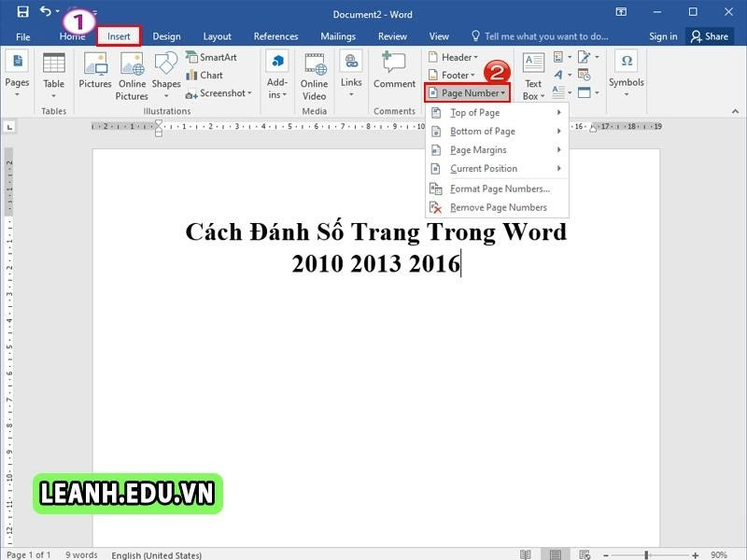This screenshot has height=560, width=747.
Task: Zoom in with the plus button
Action: click(x=695, y=555)
